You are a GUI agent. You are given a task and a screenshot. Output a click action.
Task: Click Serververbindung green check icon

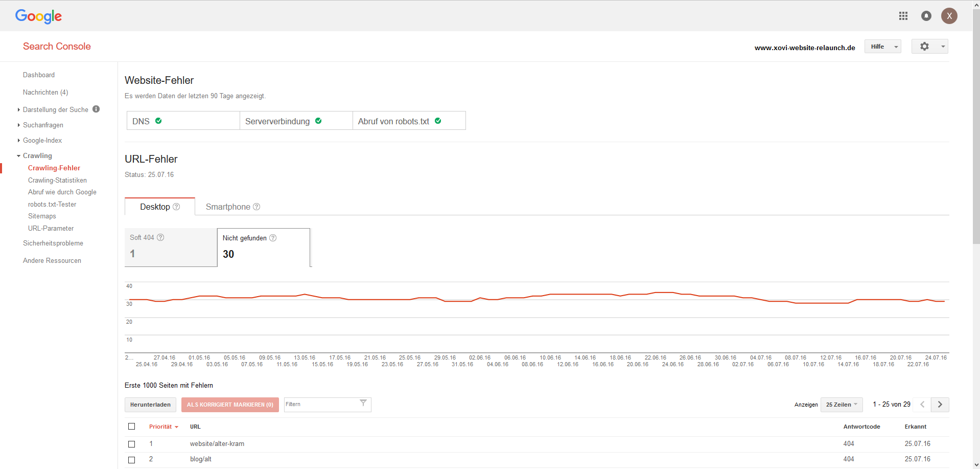pyautogui.click(x=318, y=121)
